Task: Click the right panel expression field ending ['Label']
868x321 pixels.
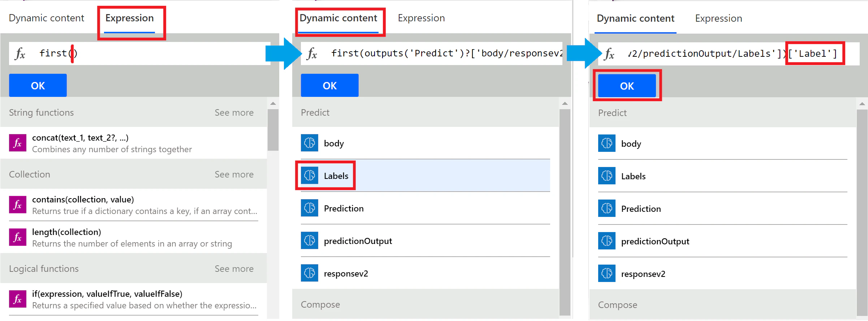Action: tap(729, 54)
